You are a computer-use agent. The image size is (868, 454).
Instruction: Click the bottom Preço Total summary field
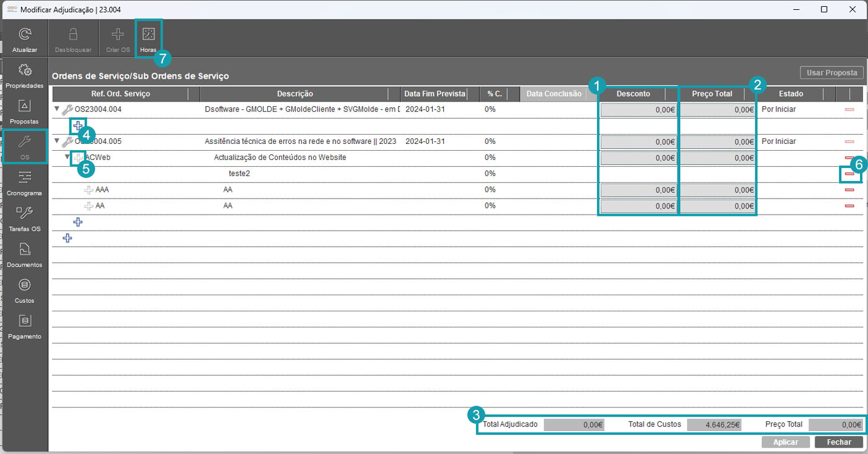[x=835, y=425]
